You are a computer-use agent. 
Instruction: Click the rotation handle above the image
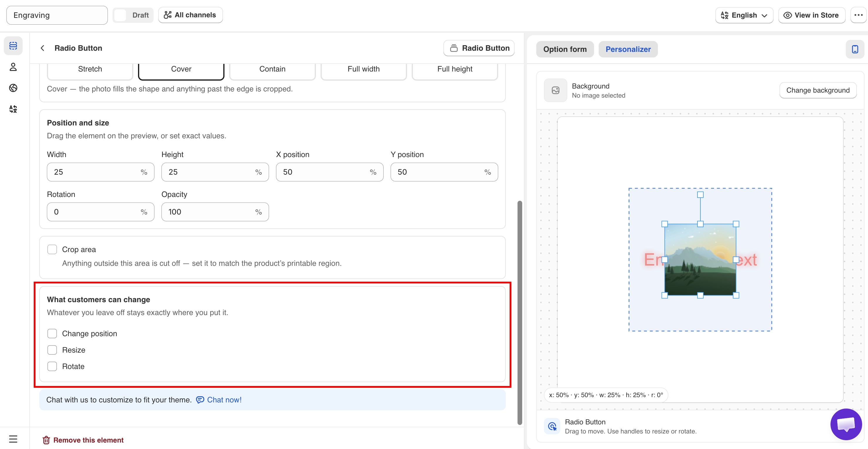tap(700, 195)
